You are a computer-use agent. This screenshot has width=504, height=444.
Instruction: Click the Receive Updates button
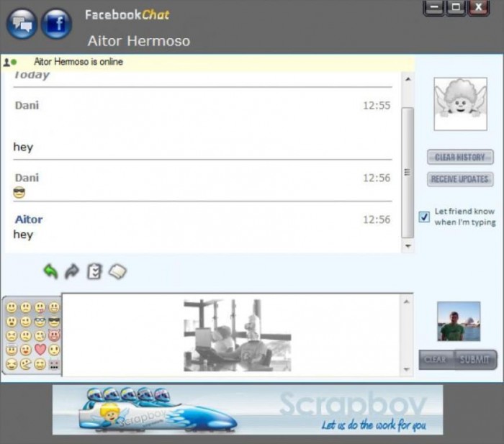click(x=460, y=179)
